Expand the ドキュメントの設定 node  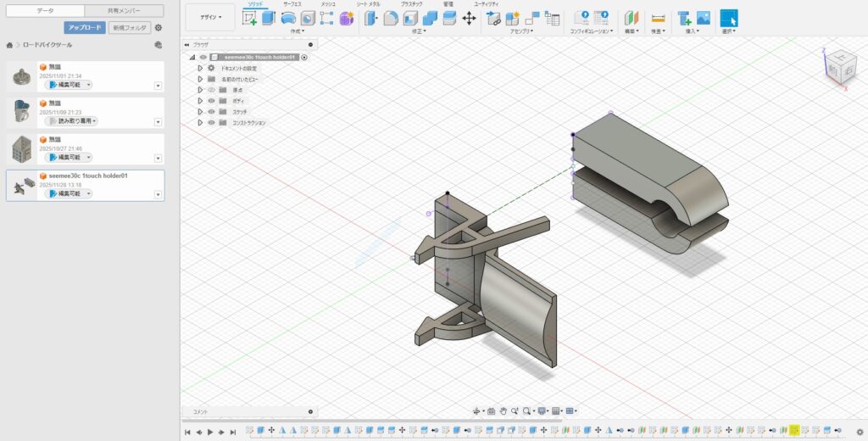pyautogui.click(x=200, y=68)
